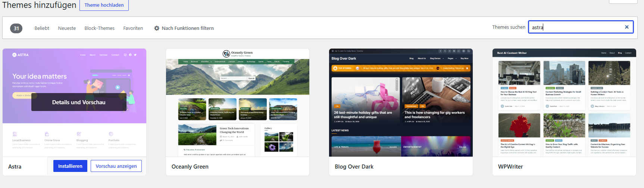
Task: Click Vorschau anzeigen for Astra
Action: (116, 166)
